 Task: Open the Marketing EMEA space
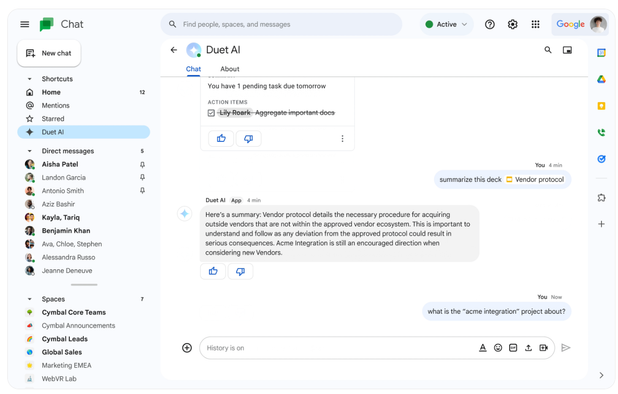[x=84, y=366]
